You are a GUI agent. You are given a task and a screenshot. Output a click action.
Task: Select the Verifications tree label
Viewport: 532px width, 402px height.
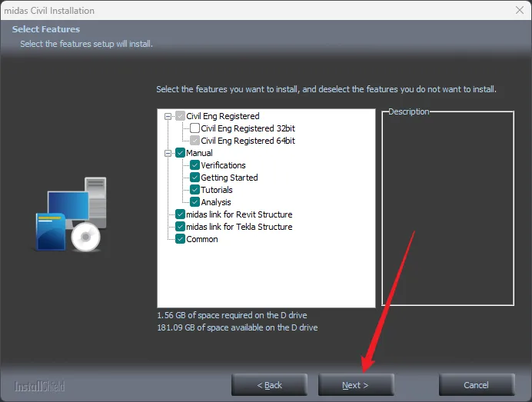[223, 165]
